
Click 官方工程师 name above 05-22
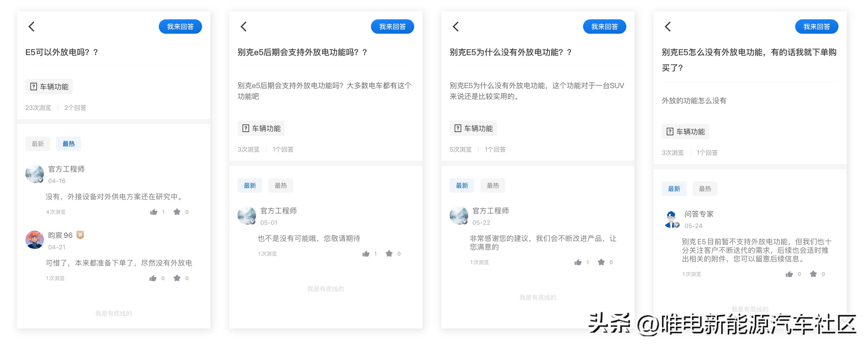491,211
